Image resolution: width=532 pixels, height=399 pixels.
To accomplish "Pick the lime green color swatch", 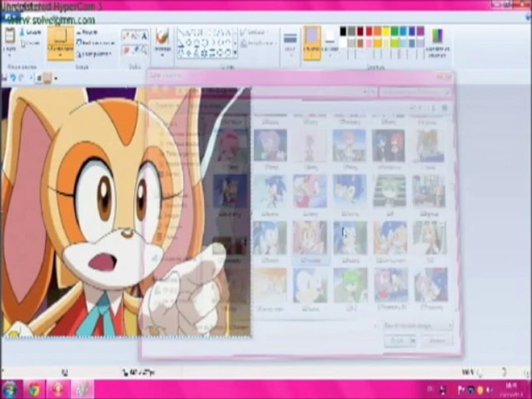I will 395,43.
